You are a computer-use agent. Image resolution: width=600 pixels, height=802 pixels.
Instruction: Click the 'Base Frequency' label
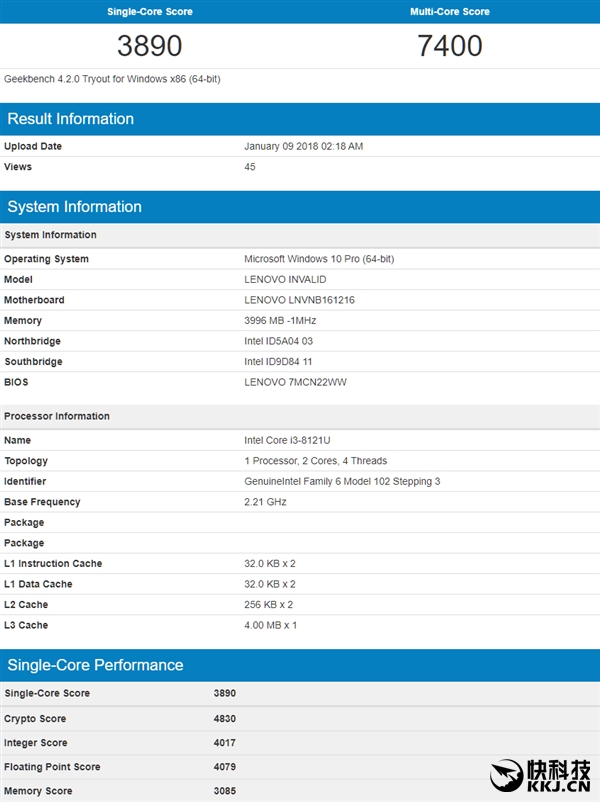[42, 502]
